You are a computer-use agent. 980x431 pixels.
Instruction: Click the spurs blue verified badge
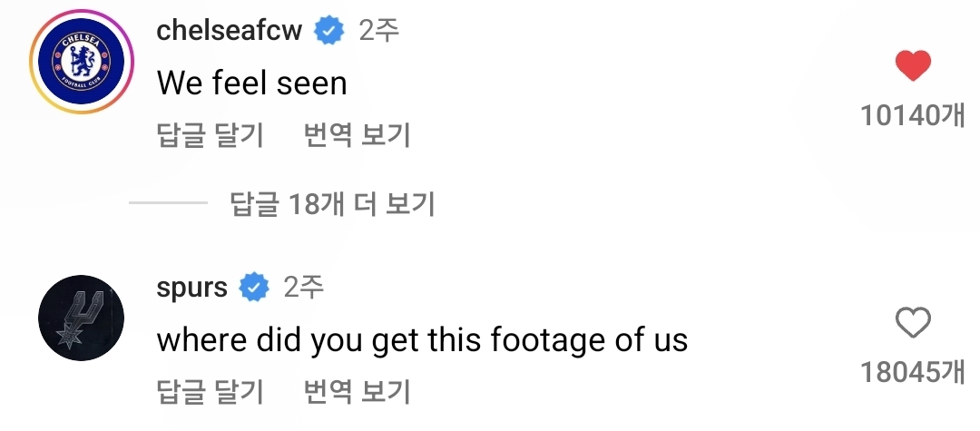click(x=254, y=289)
